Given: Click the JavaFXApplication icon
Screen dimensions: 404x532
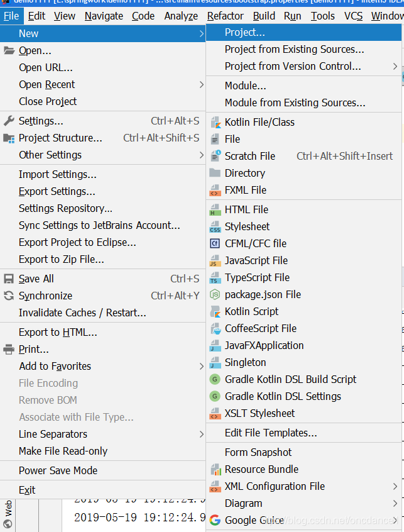Looking at the screenshot, I should click(x=215, y=345).
